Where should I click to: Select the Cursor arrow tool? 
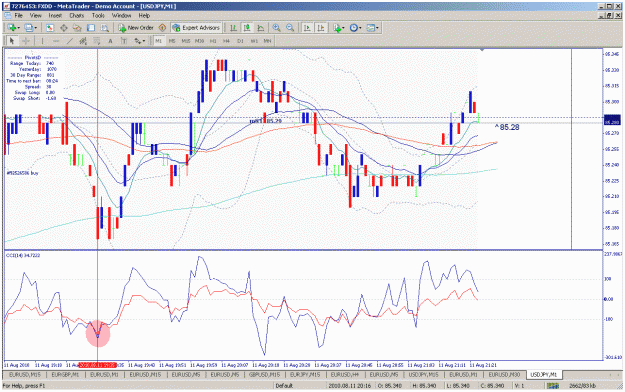pyautogui.click(x=12, y=41)
